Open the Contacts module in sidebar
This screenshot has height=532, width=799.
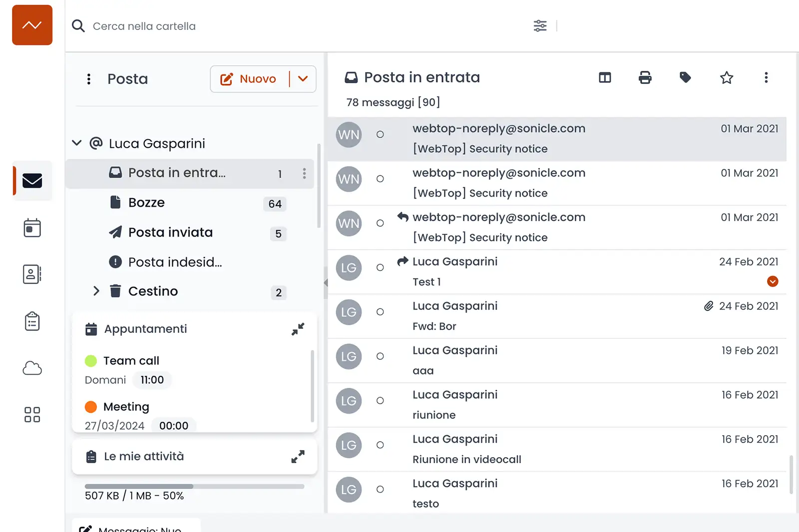pos(32,274)
